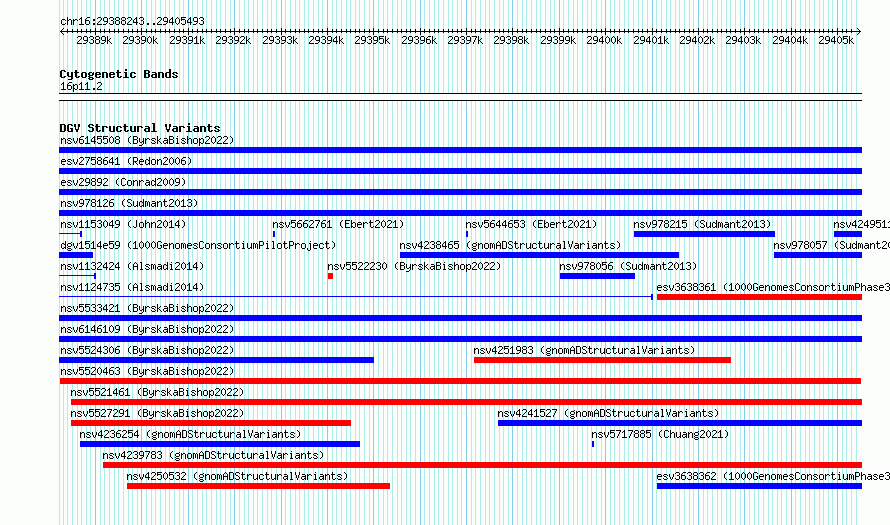Click the 29401k ruler position
Screen dimensions: 890x525
tap(651, 40)
